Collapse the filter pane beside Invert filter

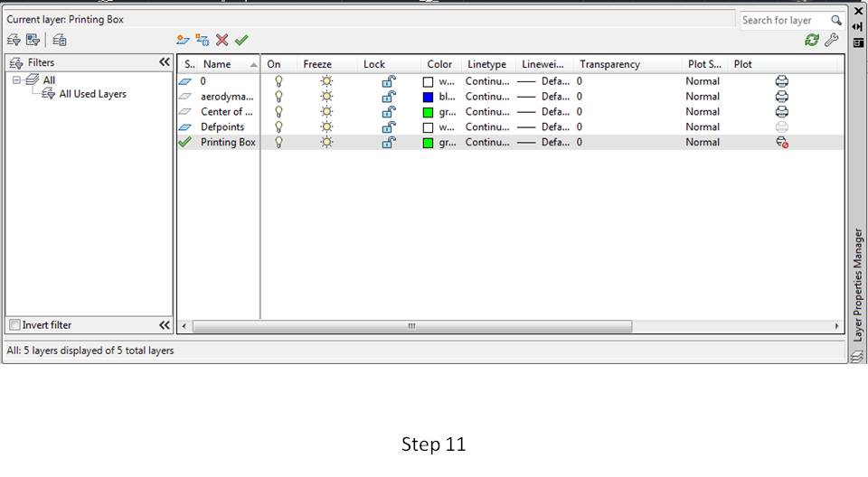165,325
